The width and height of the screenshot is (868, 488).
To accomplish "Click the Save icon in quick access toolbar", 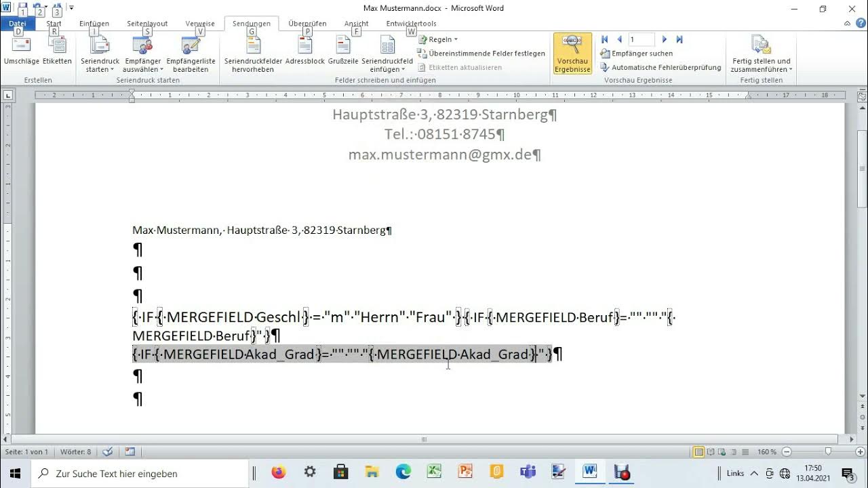I will [22, 7].
